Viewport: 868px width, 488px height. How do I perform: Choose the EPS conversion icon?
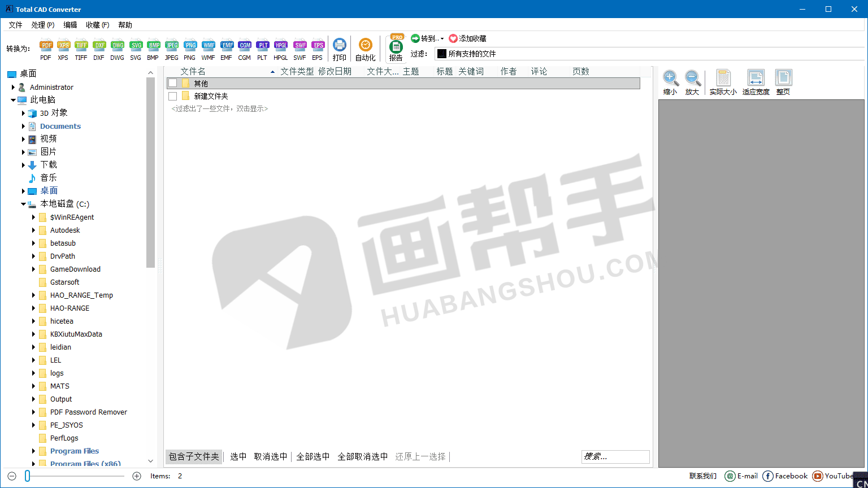318,50
